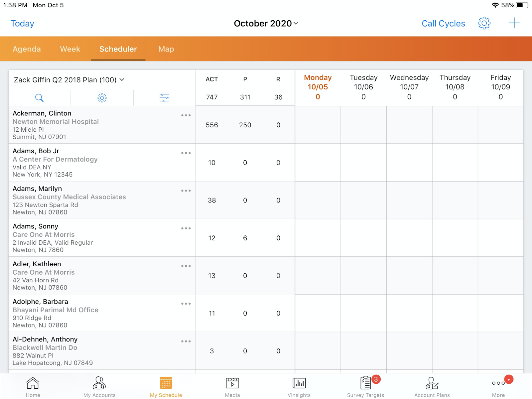This screenshot has width=532, height=399.
Task: Switch to the Agenda tab
Action: tap(27, 49)
